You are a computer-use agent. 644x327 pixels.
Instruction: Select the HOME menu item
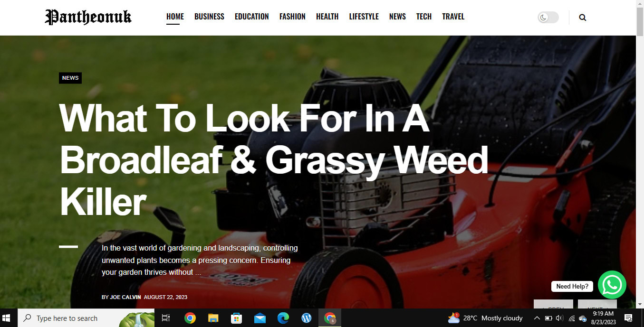pos(175,17)
